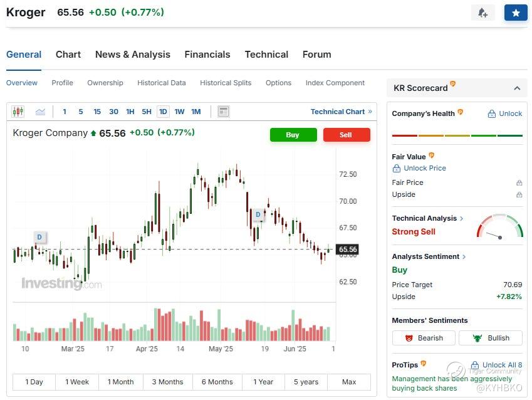Viewport: 532px width, 400px height.
Task: Select the 5 years time range
Action: [x=306, y=382]
